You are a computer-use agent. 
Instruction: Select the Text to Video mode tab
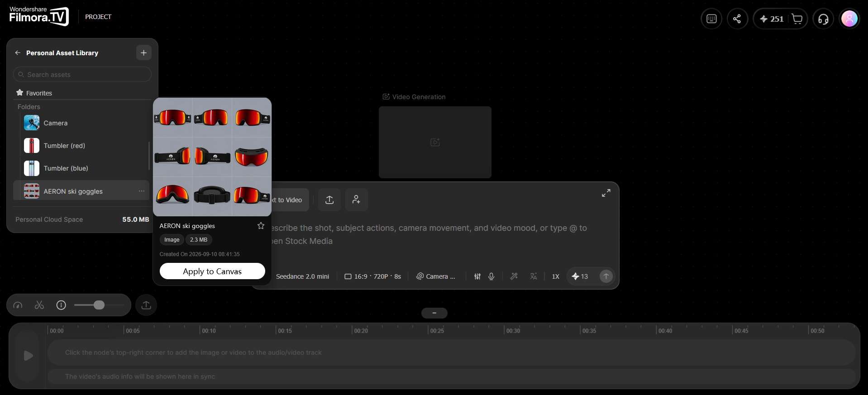[290, 200]
